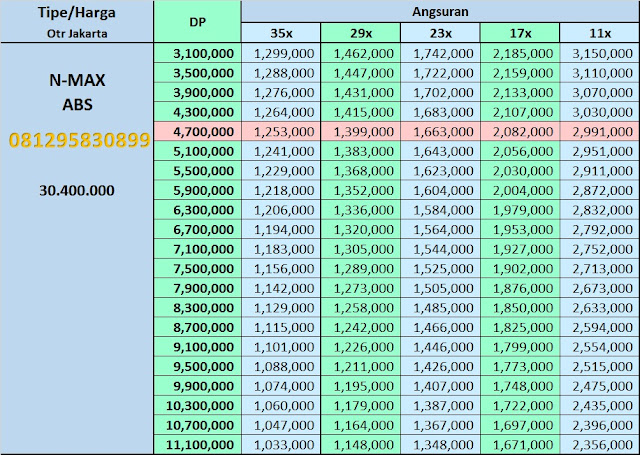Image resolution: width=640 pixels, height=455 pixels.
Task: Click the Tipe/Harga header cell
Action: (77, 13)
